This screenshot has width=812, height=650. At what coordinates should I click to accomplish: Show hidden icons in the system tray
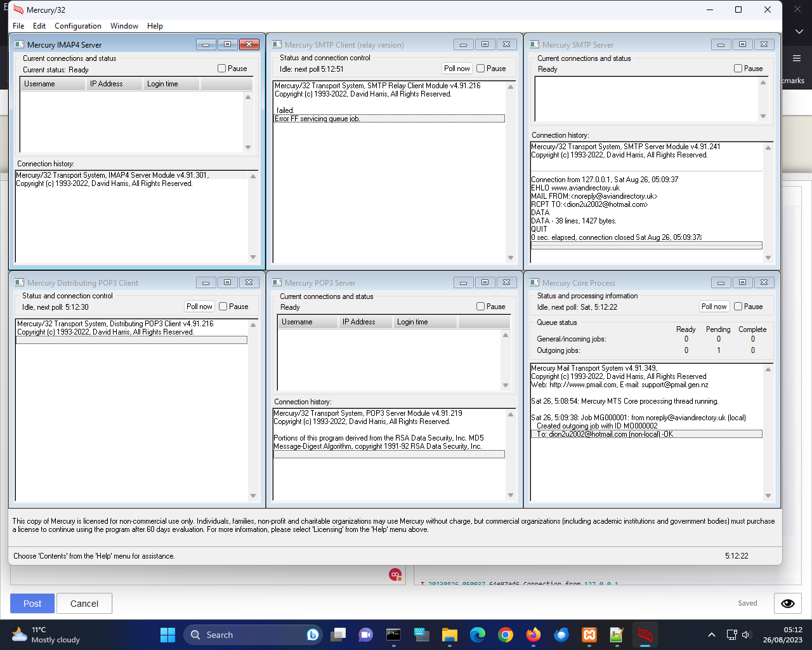tap(712, 635)
